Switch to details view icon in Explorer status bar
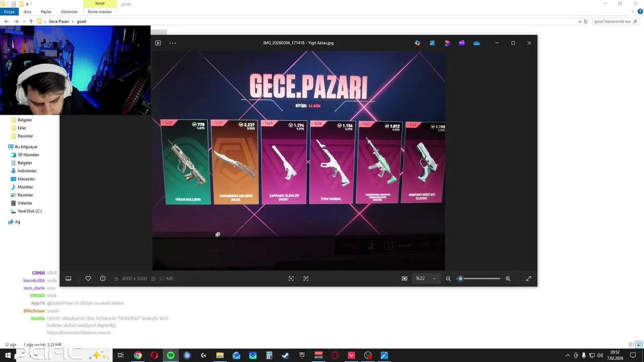Image resolution: width=644 pixels, height=362 pixels. point(631,344)
